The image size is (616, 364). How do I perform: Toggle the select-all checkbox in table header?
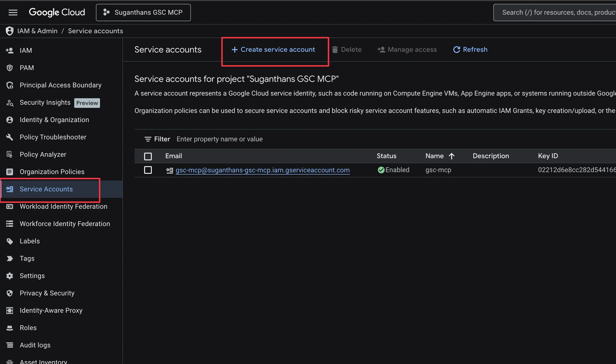coord(148,156)
